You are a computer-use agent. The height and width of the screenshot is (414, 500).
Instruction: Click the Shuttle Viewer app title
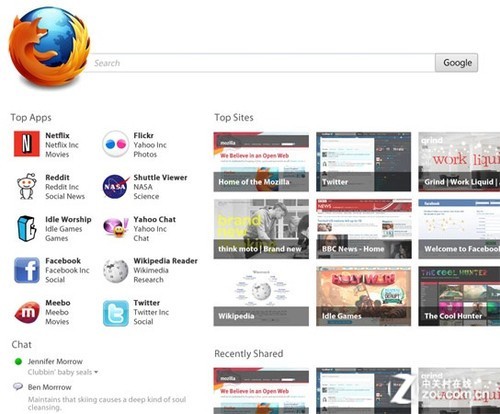point(160,177)
